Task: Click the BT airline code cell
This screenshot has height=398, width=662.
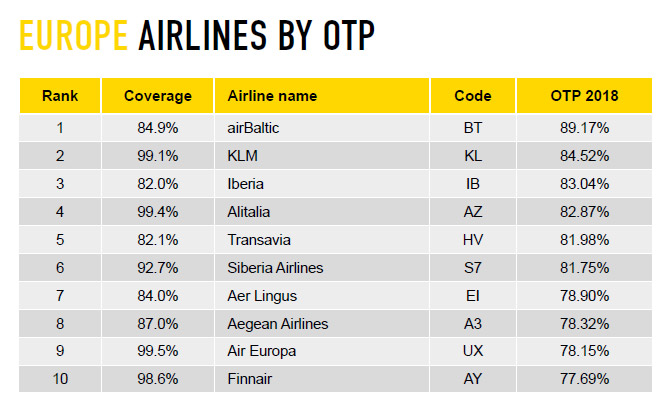Action: tap(472, 128)
